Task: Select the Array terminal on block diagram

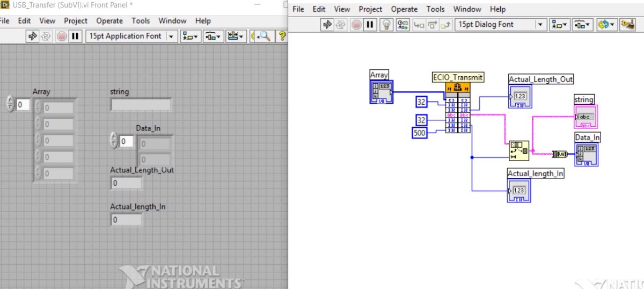Action: point(382,91)
